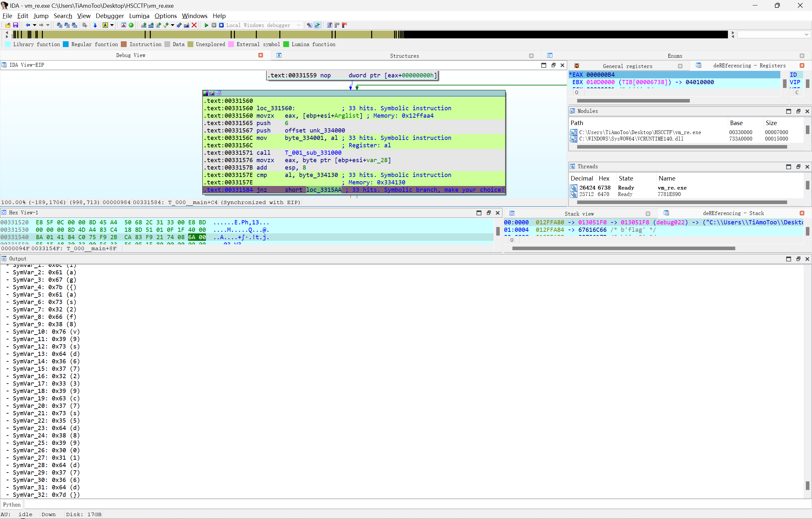Open the Options menu
This screenshot has width=812, height=519.
[166, 16]
